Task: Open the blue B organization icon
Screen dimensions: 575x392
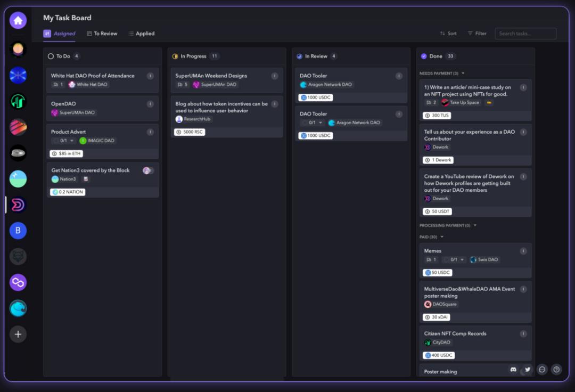Action: tap(18, 231)
